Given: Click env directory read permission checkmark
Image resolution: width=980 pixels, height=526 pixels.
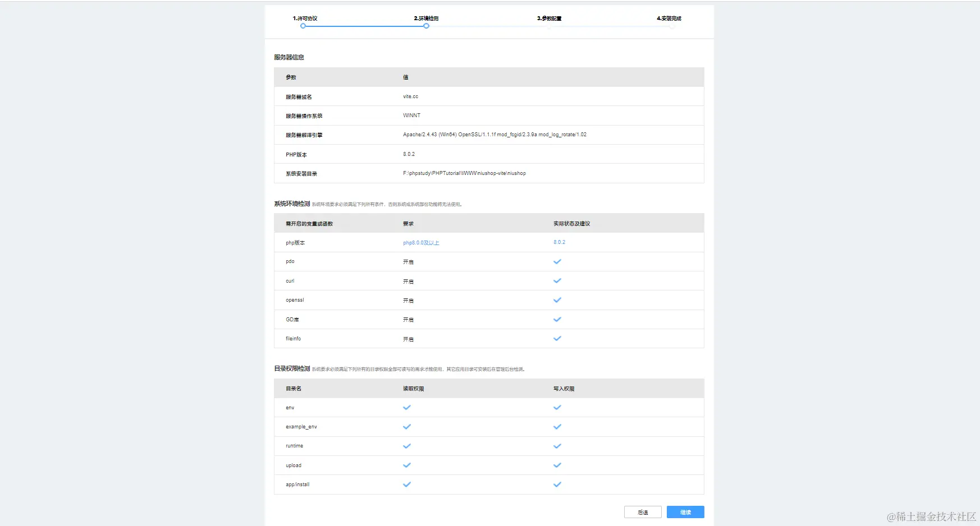Looking at the screenshot, I should point(407,408).
